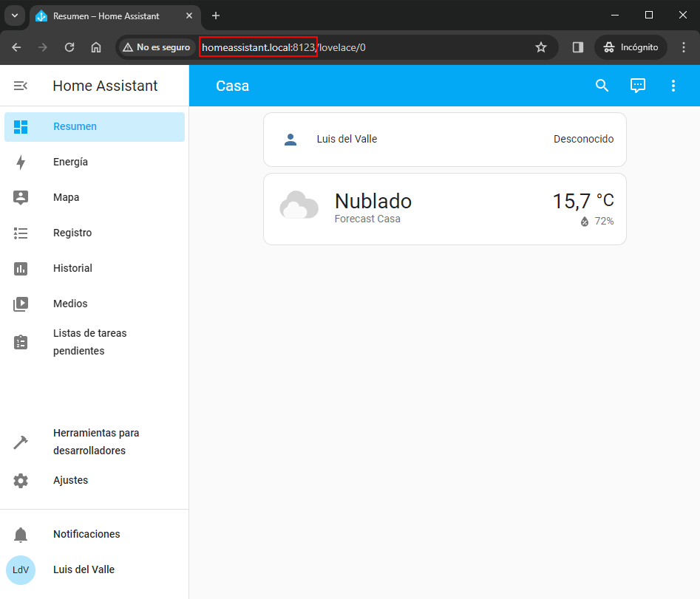
Task: Click the Notificaciones bell icon
Action: [21, 534]
